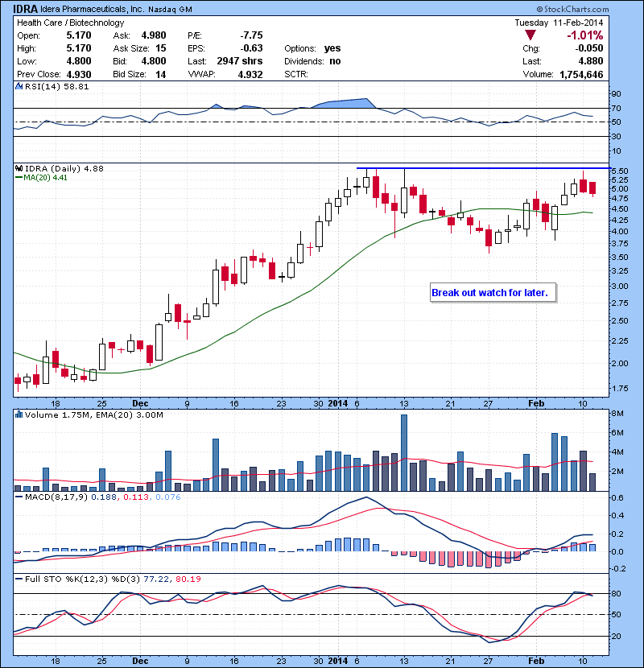
Task: Click the tallest volume bar near Jan 13
Action: (404, 452)
